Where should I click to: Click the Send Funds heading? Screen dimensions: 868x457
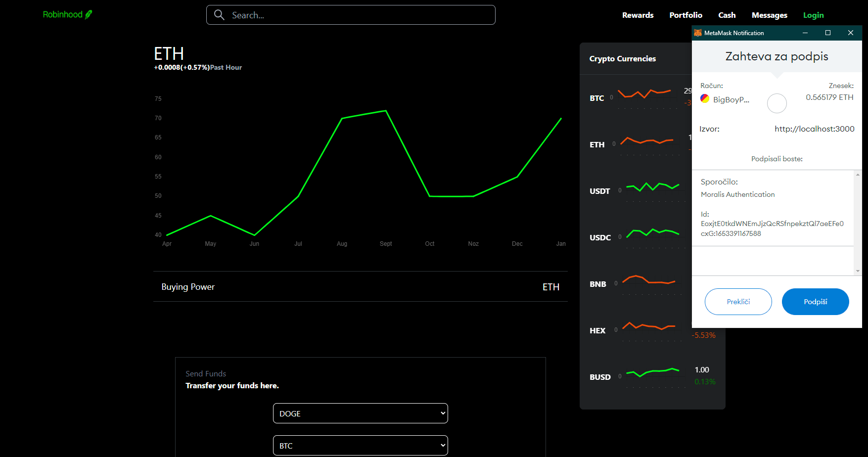(x=206, y=374)
